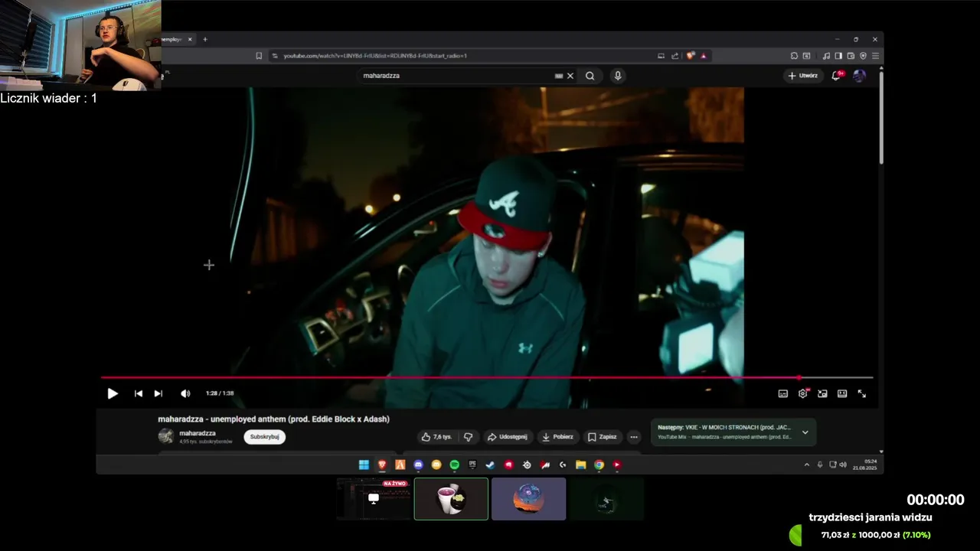
Task: Open Discord from the taskbar
Action: [418, 465]
